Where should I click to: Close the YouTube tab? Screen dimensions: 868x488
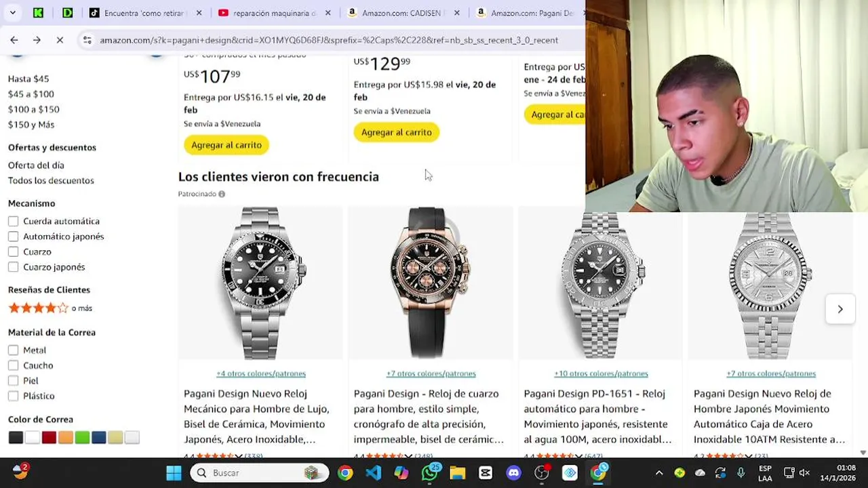point(328,13)
